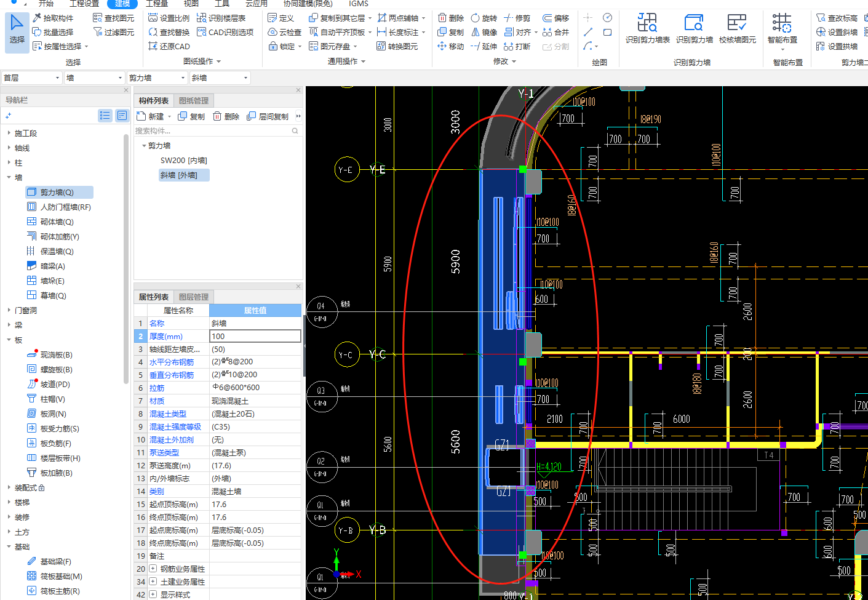Click 拾取构件 tool
Viewport: 868px width, 600px height.
click(53, 18)
